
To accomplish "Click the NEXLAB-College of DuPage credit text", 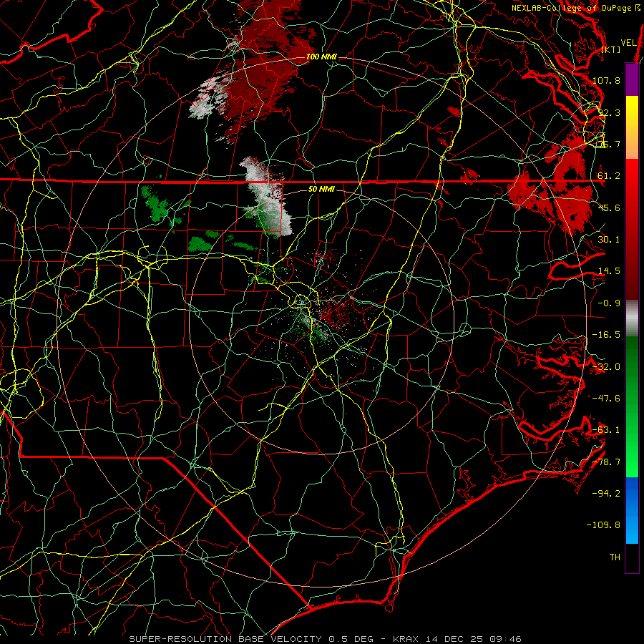I will click(576, 8).
